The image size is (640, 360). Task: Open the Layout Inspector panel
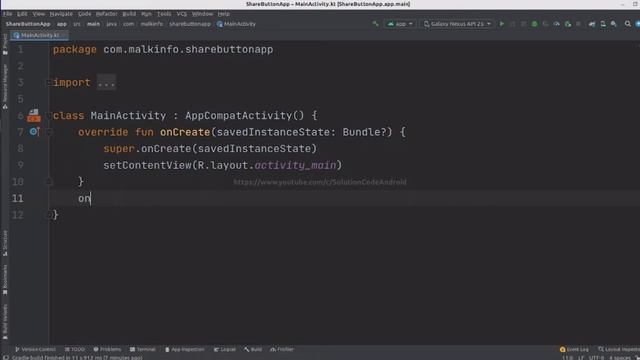(x=619, y=349)
